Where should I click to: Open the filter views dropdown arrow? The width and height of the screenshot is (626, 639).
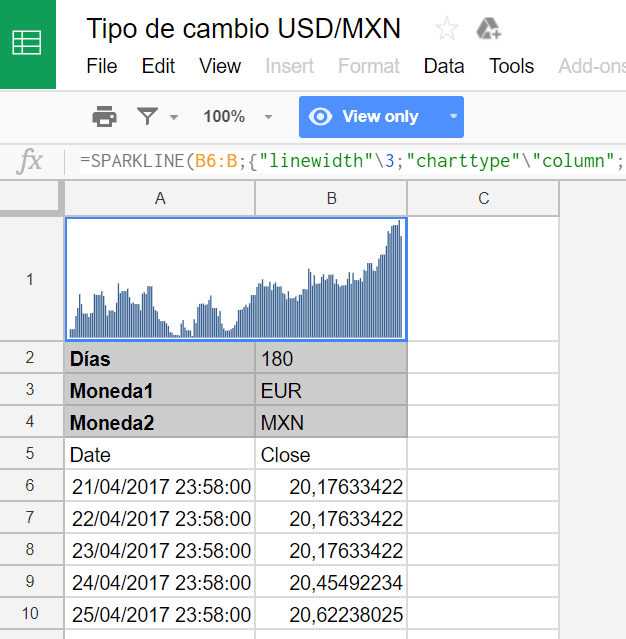pyautogui.click(x=174, y=117)
